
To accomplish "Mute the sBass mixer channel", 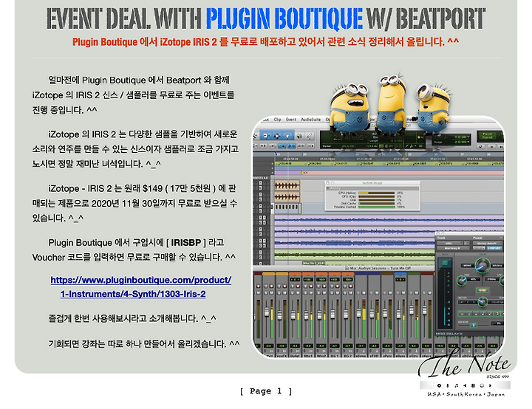I will [403, 292].
